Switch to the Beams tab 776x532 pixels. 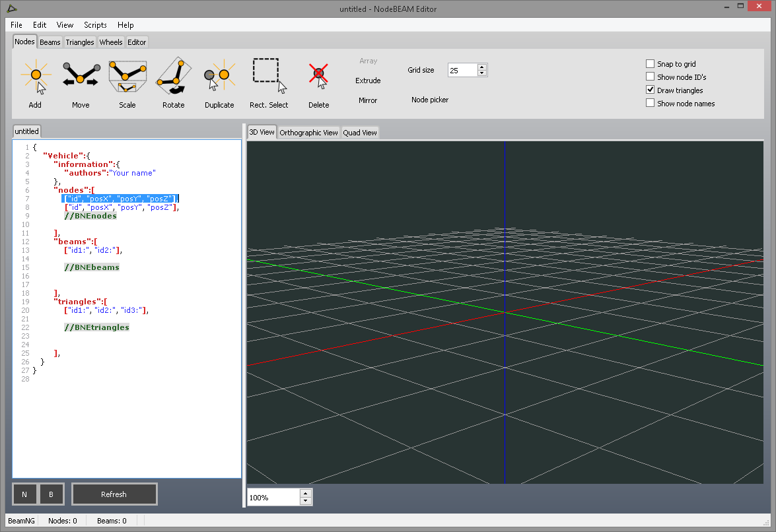(x=50, y=42)
